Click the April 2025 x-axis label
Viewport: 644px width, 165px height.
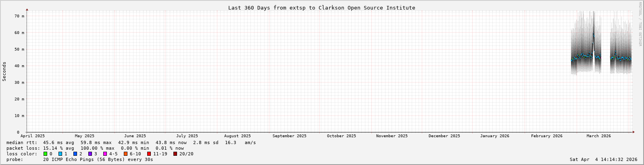click(x=33, y=136)
